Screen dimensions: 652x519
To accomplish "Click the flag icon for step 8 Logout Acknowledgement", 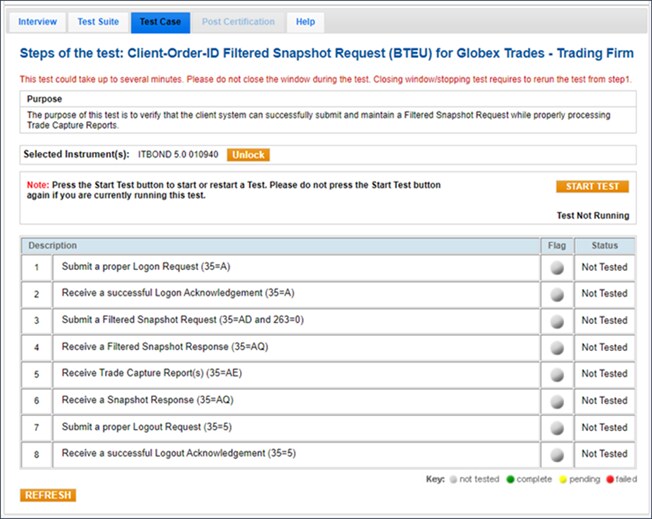I will pos(556,454).
